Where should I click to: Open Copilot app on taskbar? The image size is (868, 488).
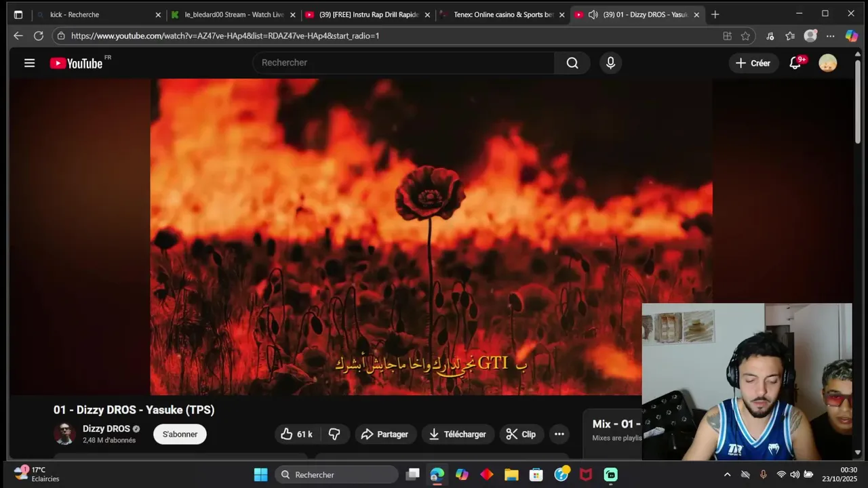point(462,474)
